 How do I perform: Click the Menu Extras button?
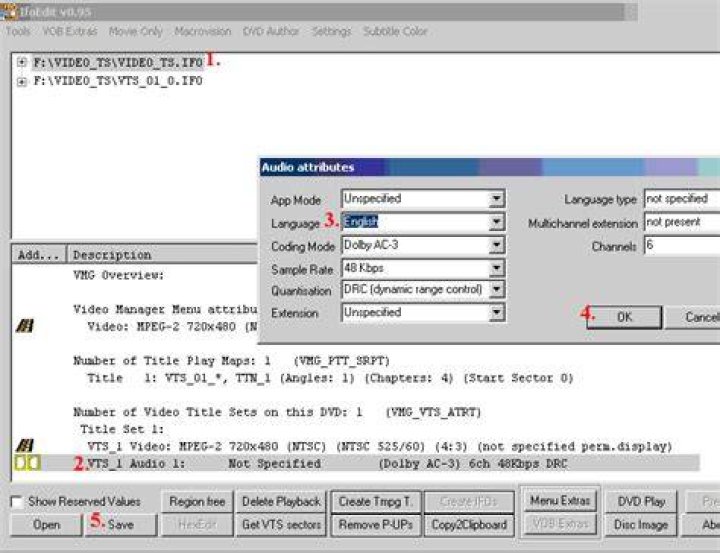(560, 501)
